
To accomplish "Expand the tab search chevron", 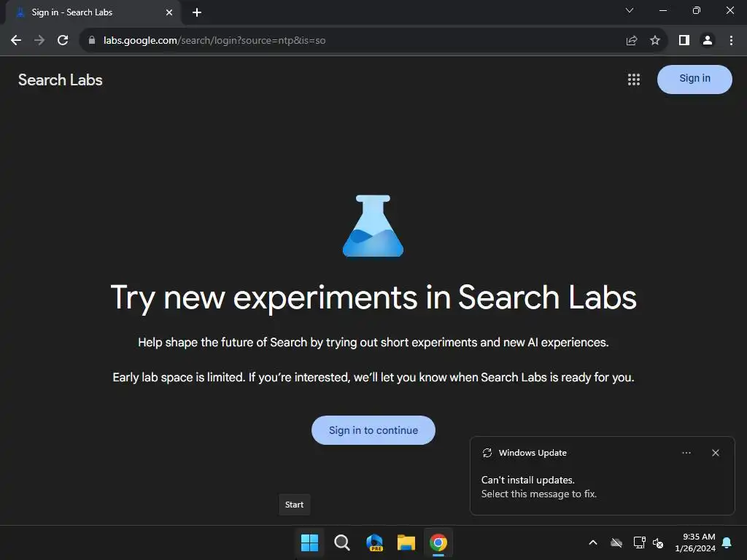I will click(630, 10).
